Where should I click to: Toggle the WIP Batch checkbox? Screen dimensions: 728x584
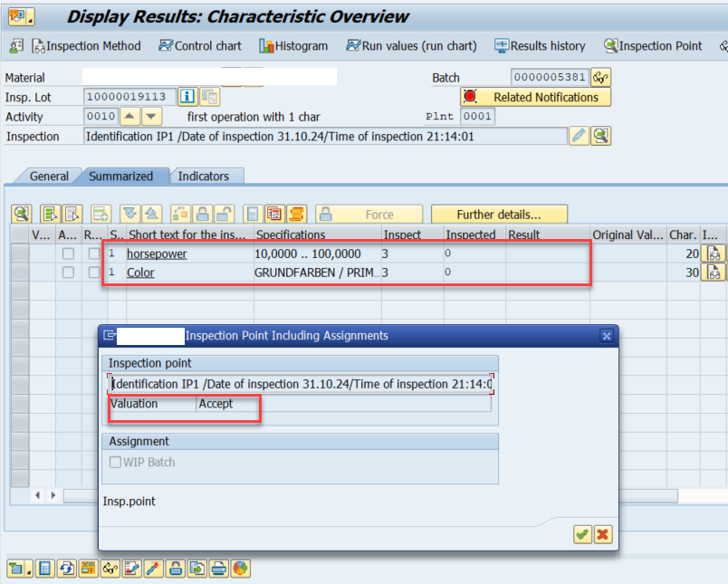(115, 462)
